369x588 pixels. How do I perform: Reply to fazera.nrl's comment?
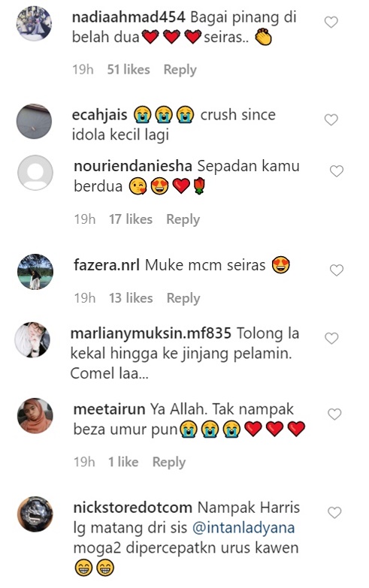[x=183, y=298]
